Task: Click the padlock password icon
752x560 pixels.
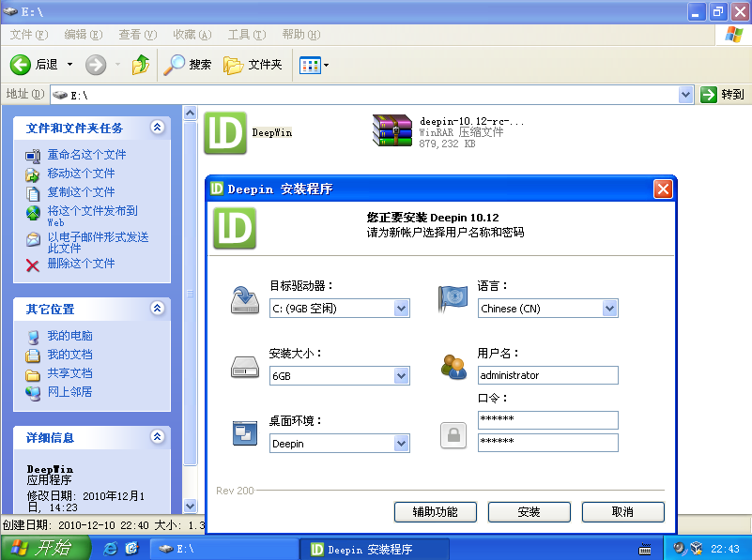Action: [x=453, y=435]
